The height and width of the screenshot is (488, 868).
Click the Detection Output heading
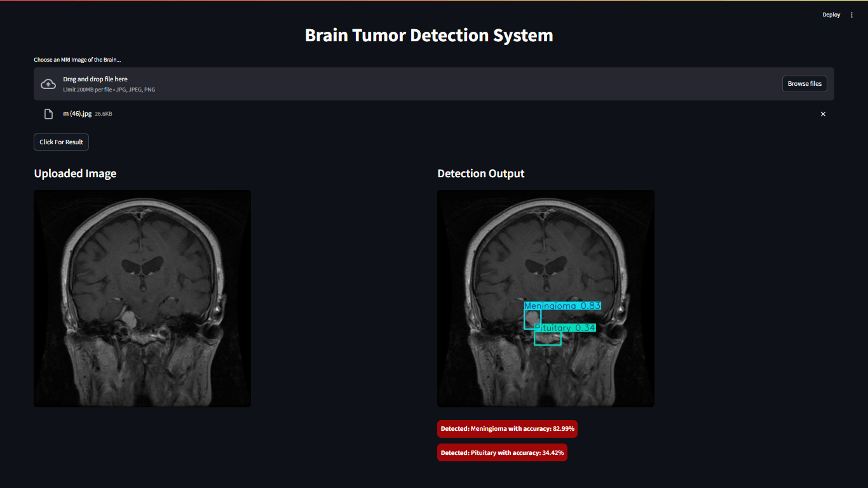coord(481,173)
